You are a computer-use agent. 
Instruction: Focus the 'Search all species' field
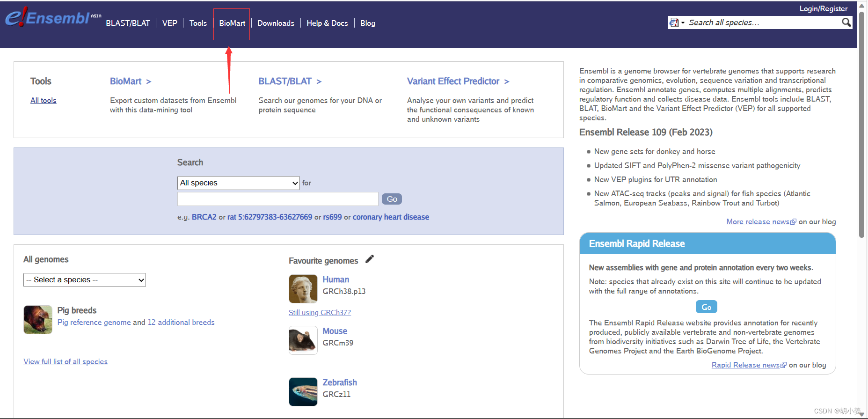pyautogui.click(x=764, y=22)
